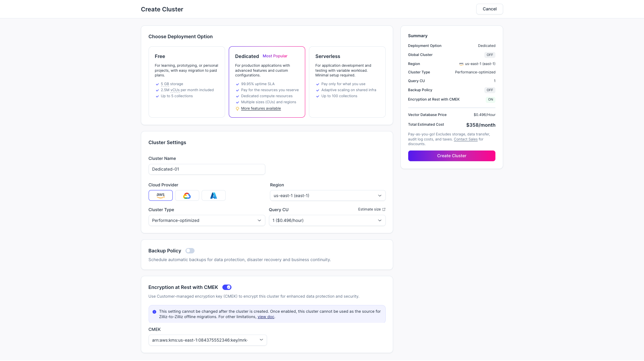The width and height of the screenshot is (644, 361).
Task: Open the Region dropdown
Action: click(x=327, y=195)
